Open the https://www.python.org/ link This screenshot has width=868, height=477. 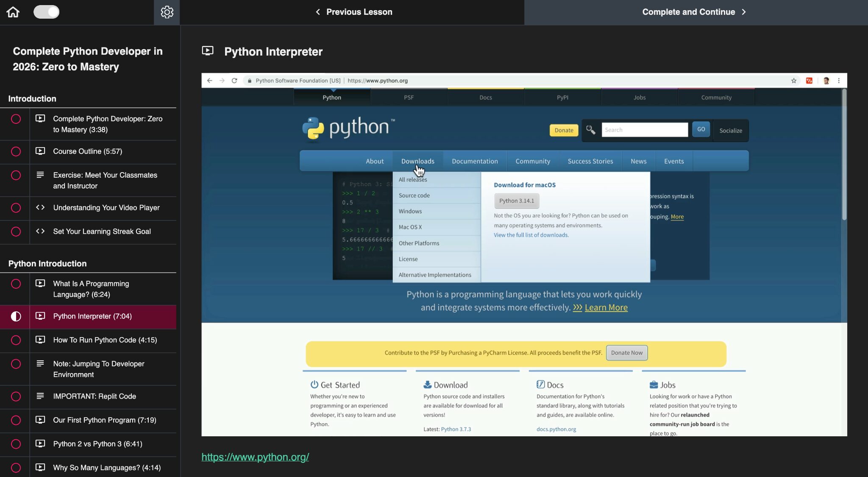[255, 457]
